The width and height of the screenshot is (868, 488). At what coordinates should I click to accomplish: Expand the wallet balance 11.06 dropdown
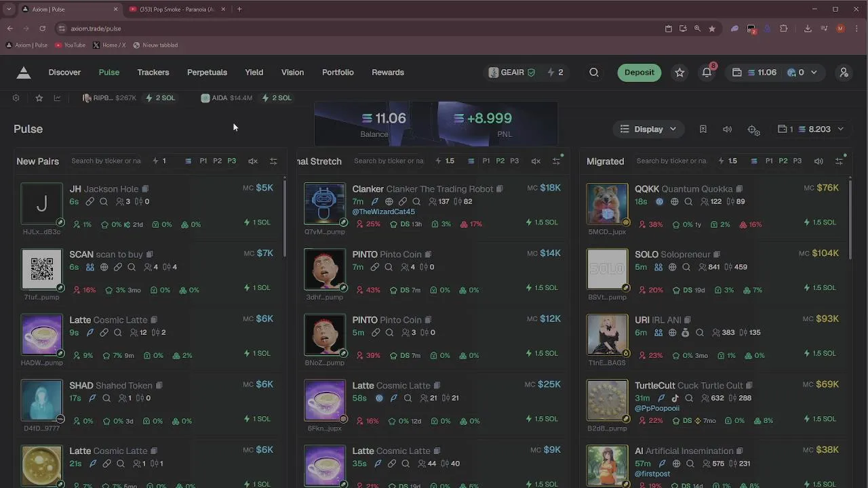point(774,73)
